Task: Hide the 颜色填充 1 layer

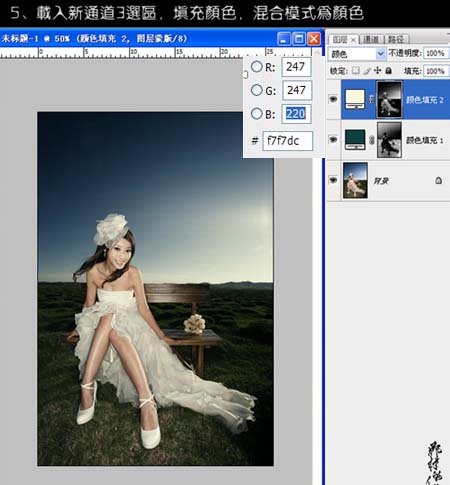Action: (x=333, y=140)
